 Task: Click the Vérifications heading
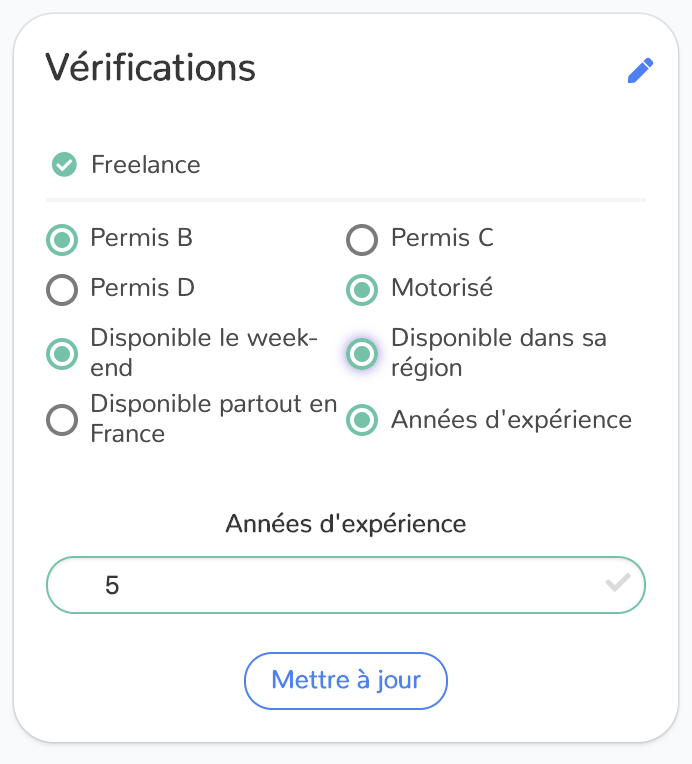point(150,67)
